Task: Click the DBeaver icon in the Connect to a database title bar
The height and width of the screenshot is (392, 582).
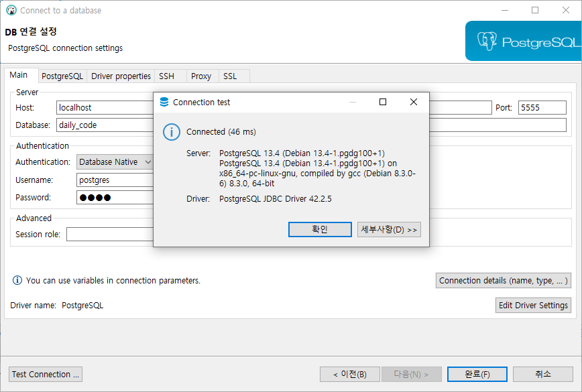Action: pos(11,10)
